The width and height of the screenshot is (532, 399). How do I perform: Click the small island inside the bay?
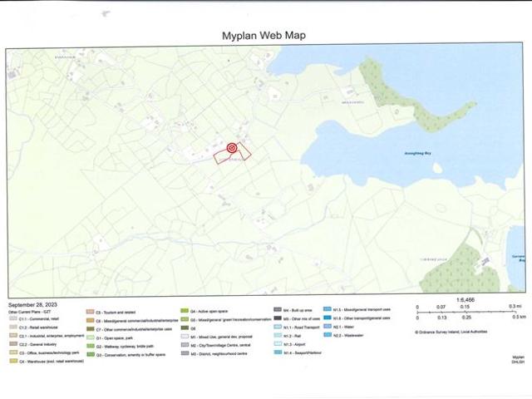437,168
